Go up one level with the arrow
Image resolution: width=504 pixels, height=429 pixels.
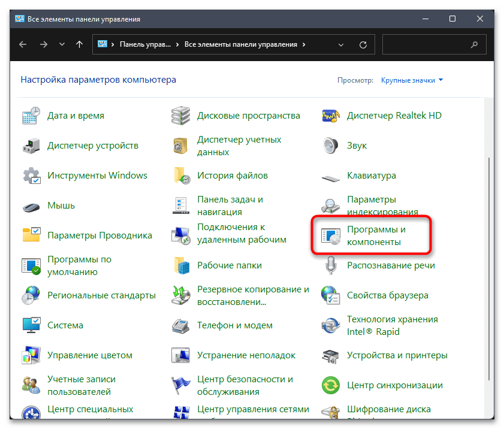[80, 44]
